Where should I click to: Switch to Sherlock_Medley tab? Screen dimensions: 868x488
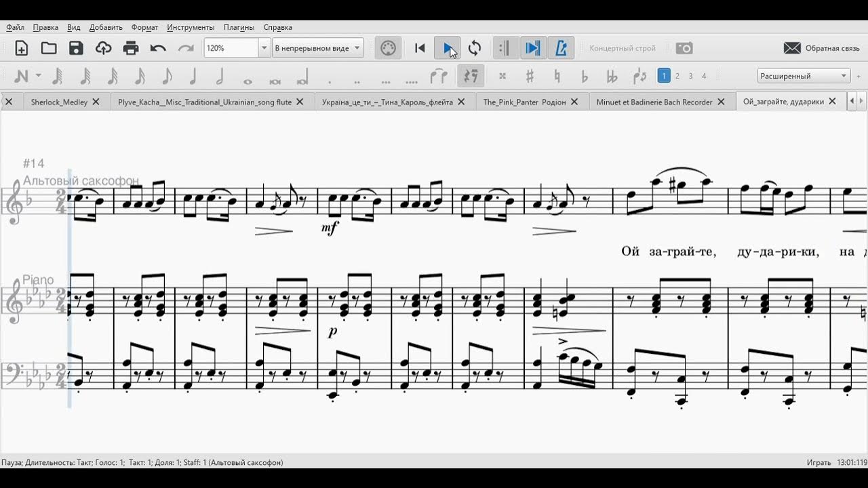59,102
